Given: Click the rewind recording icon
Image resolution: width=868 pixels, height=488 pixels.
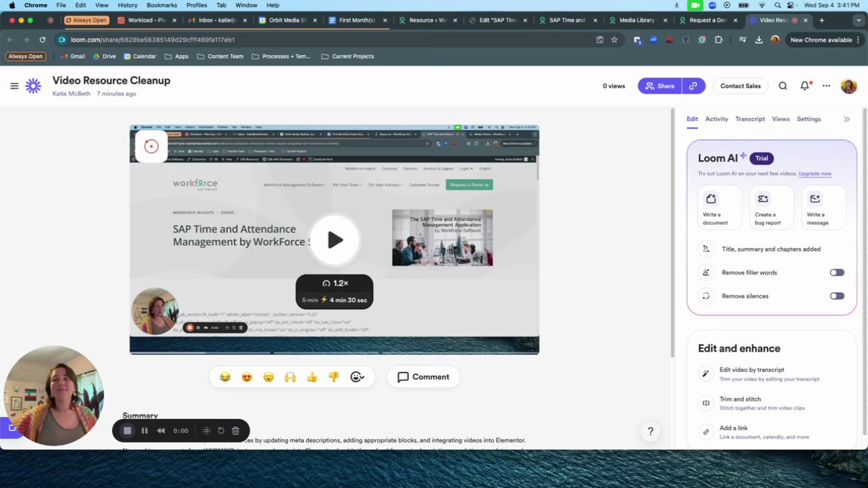Looking at the screenshot, I should (161, 430).
